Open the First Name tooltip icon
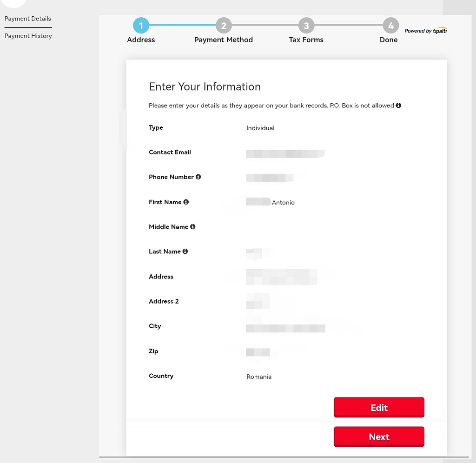 (186, 202)
